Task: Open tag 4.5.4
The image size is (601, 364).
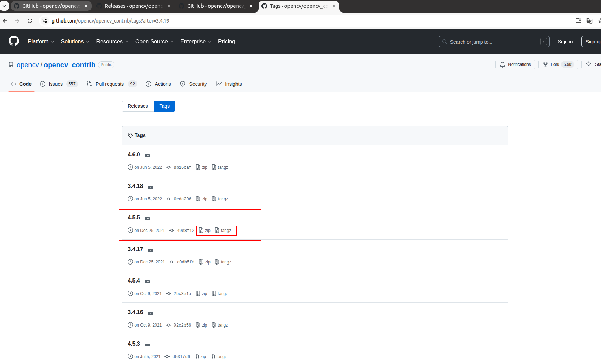Action: click(x=134, y=281)
